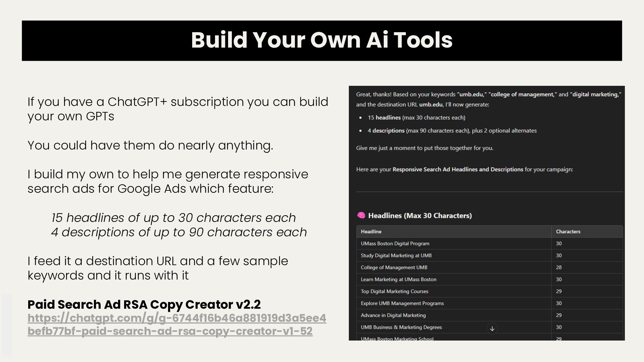Select 'Top Digital Marketing Courses' headline row
Viewport: 644px width, 362px height.
point(394,291)
